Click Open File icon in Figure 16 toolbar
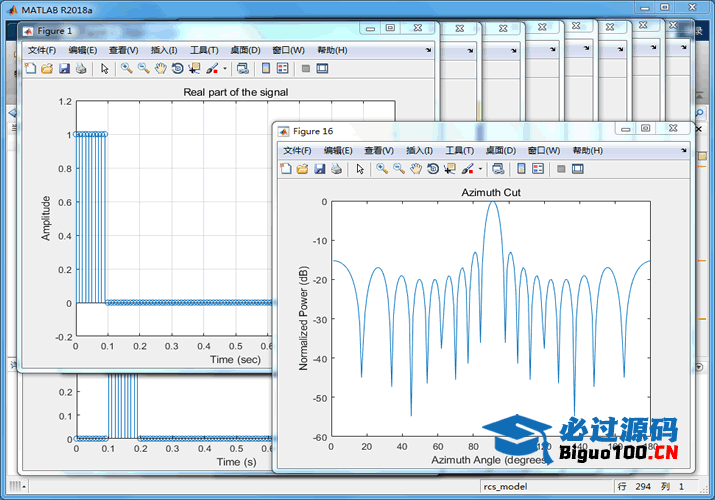 (302, 169)
